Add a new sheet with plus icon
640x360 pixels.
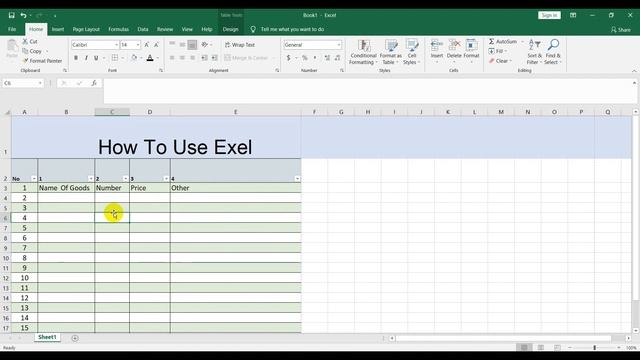click(x=75, y=338)
